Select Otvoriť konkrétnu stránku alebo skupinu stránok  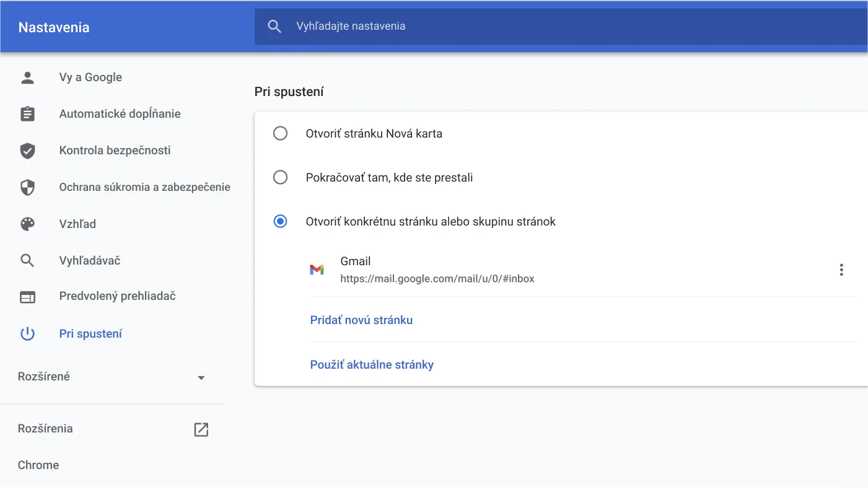tap(281, 221)
